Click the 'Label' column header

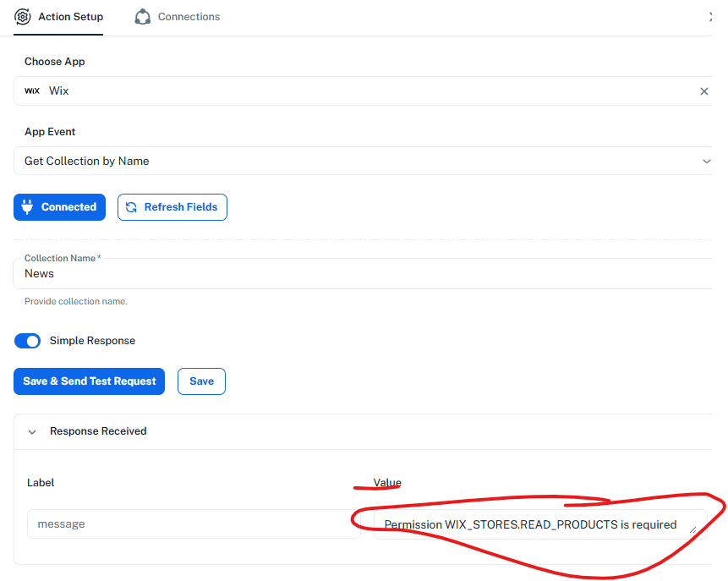[x=41, y=483]
